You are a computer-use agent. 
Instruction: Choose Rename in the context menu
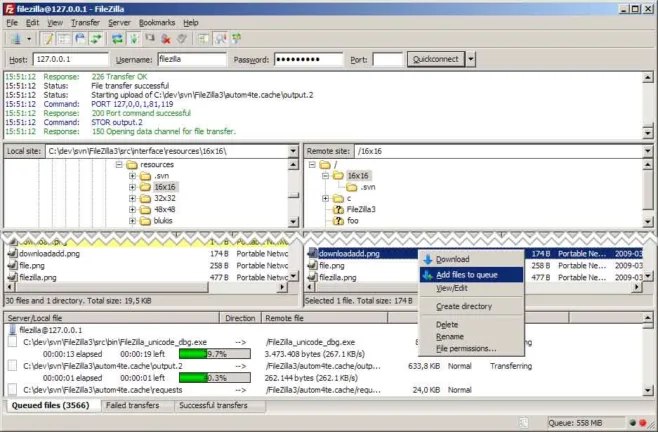point(471,337)
